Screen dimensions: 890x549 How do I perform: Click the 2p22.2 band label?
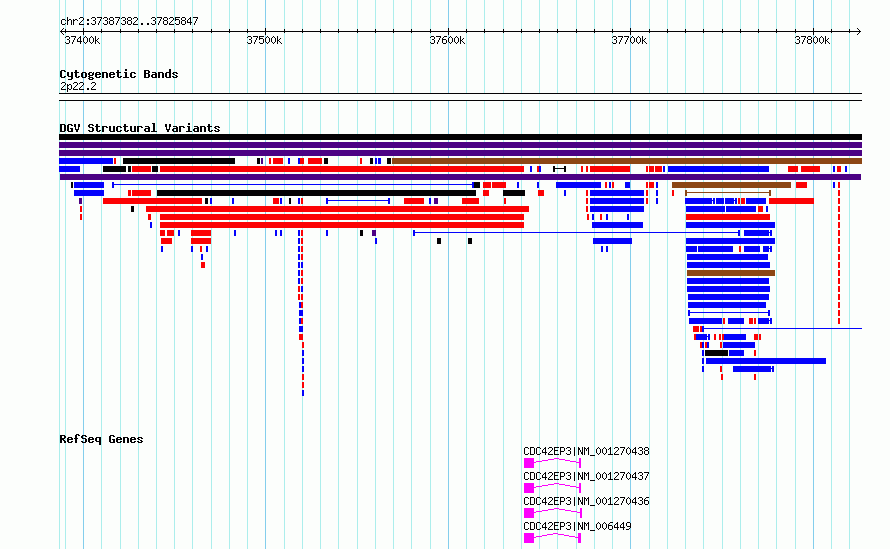(x=78, y=86)
